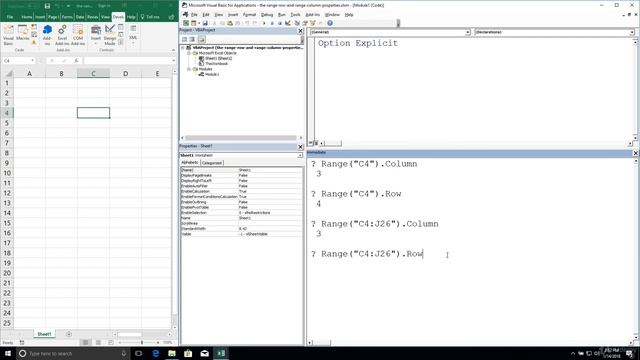Switch to Page Layout view
This screenshot has width=640, height=360.
98,342
